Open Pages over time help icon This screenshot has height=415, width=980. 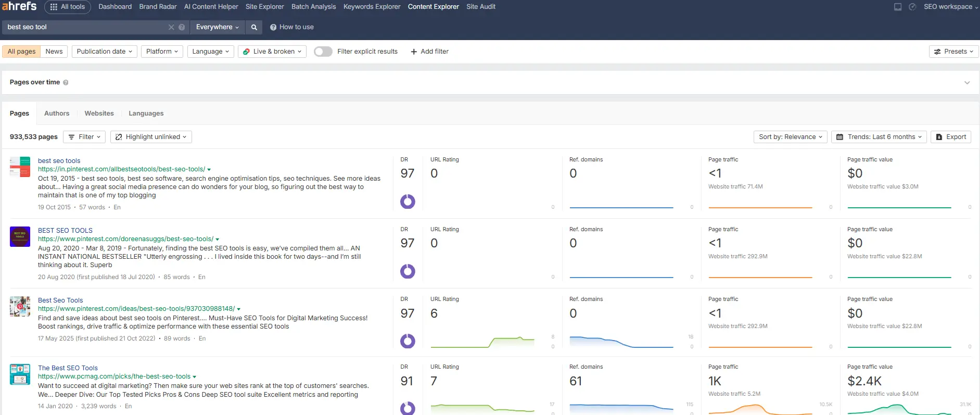click(x=66, y=82)
